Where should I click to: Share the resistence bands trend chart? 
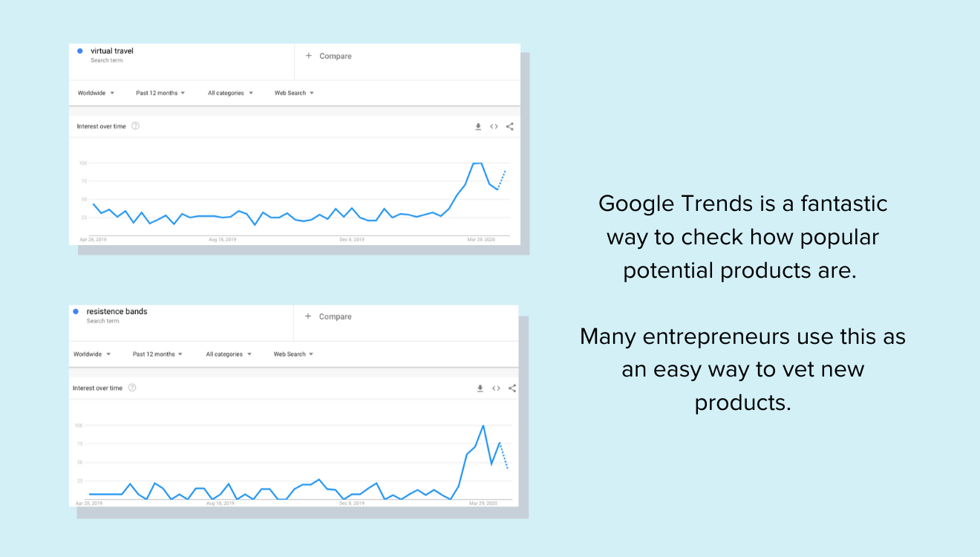coord(512,388)
